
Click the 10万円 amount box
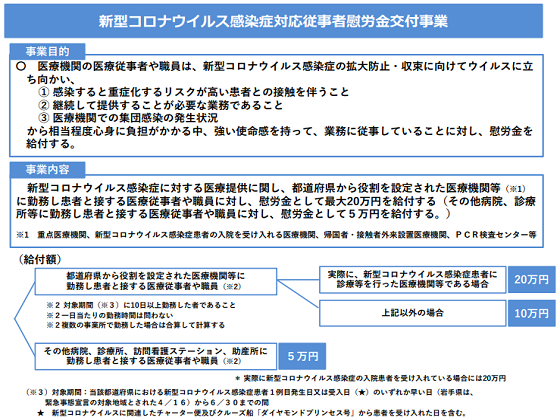coord(531,314)
